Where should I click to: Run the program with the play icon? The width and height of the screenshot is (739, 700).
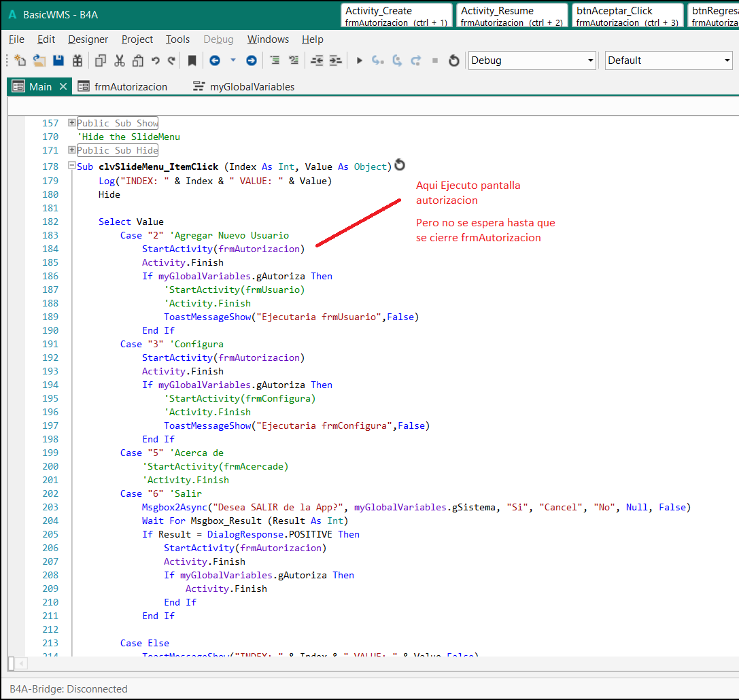point(360,60)
